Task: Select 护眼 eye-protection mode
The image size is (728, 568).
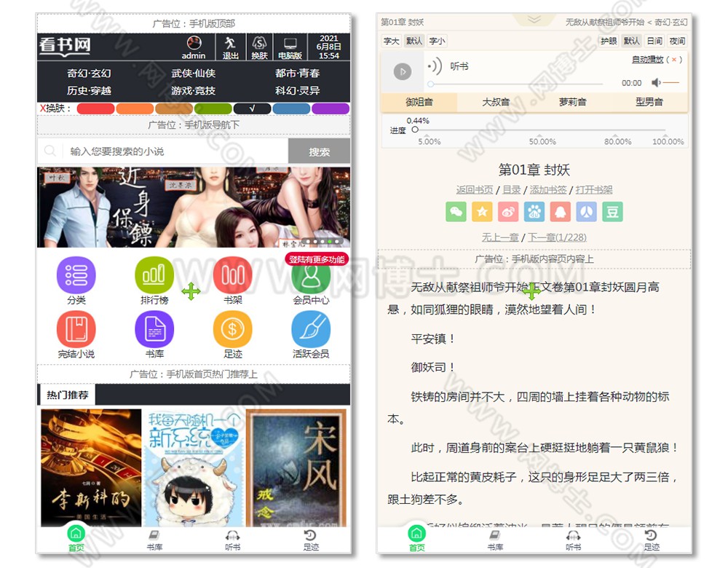Action: tap(608, 41)
